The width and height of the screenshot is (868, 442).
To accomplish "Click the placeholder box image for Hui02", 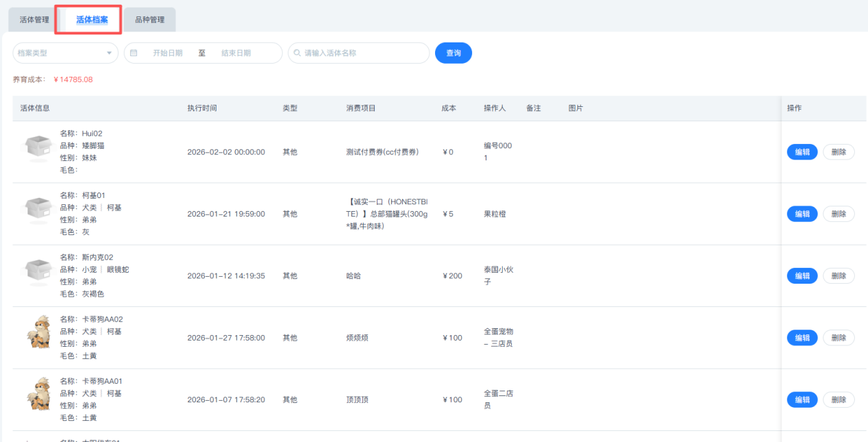I will [x=39, y=149].
